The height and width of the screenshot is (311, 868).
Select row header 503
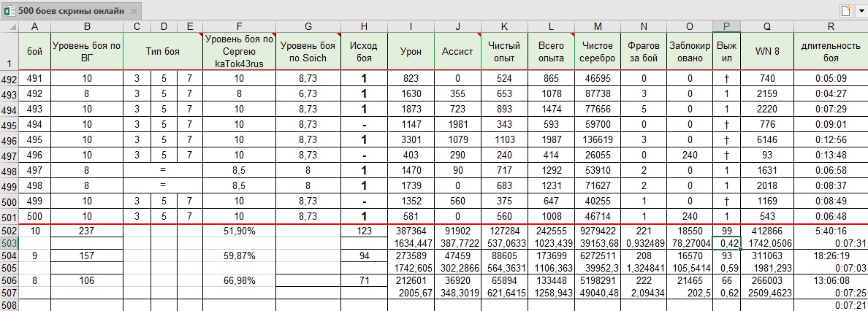(9, 242)
